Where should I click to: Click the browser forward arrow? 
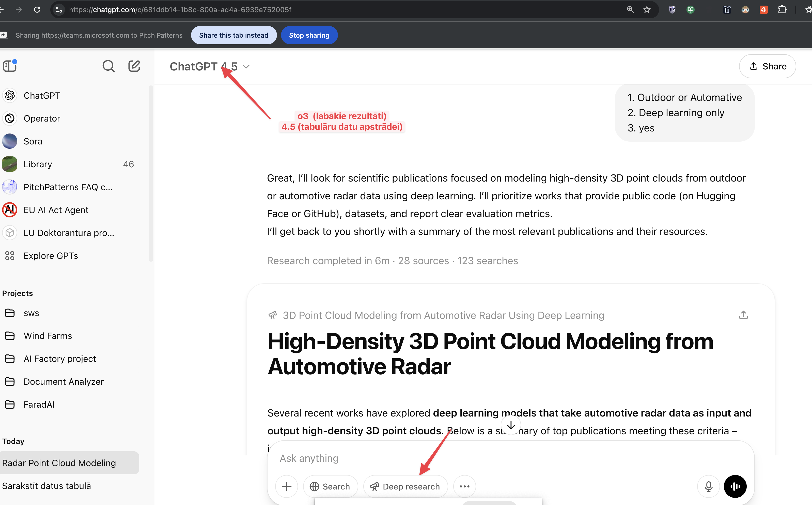pos(19,10)
